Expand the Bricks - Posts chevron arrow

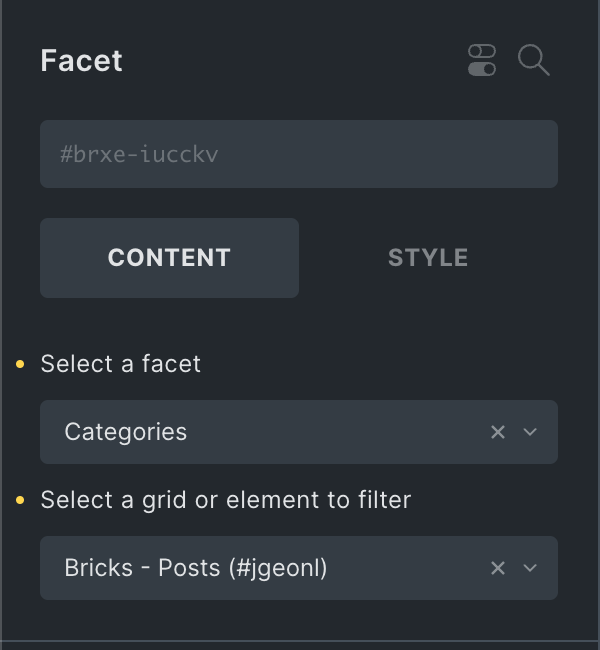pos(531,568)
